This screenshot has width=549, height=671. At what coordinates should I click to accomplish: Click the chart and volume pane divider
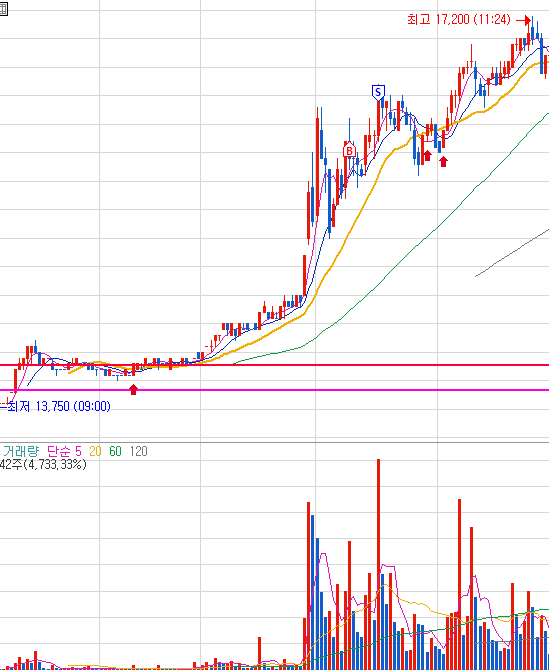coord(274,442)
